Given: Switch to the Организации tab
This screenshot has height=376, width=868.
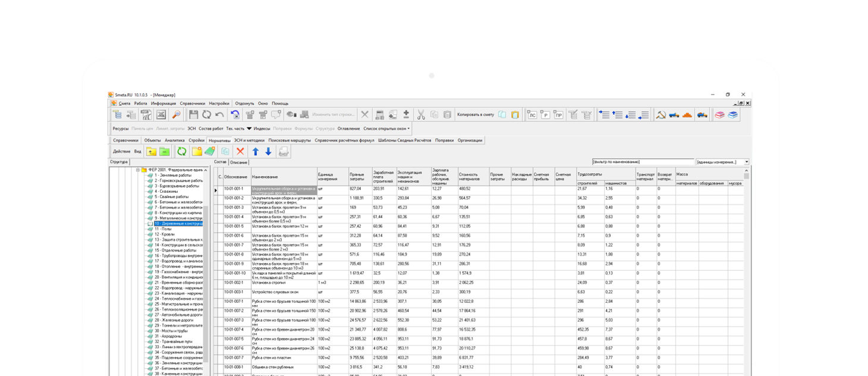Looking at the screenshot, I should point(470,140).
